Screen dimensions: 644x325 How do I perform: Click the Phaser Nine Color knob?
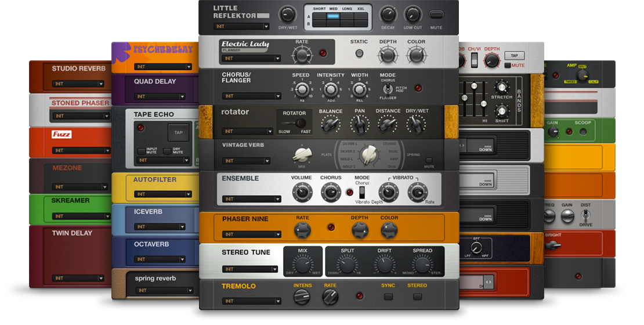389,230
